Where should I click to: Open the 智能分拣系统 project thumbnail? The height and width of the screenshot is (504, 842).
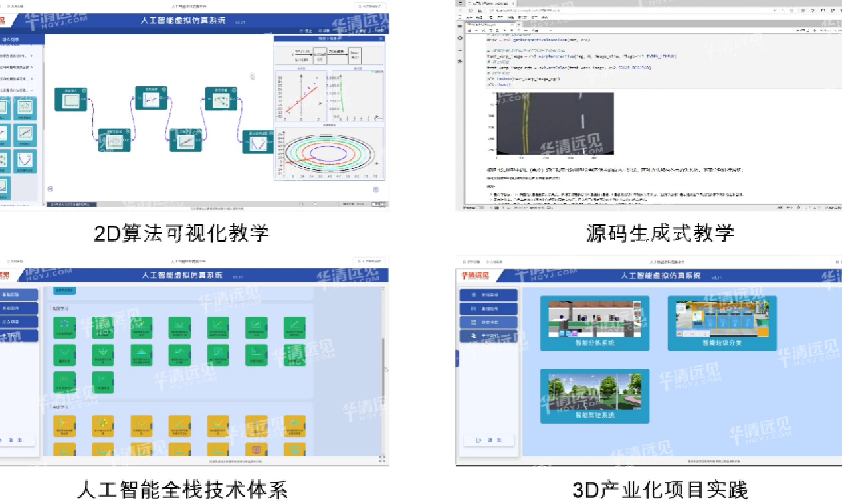pyautogui.click(x=594, y=323)
